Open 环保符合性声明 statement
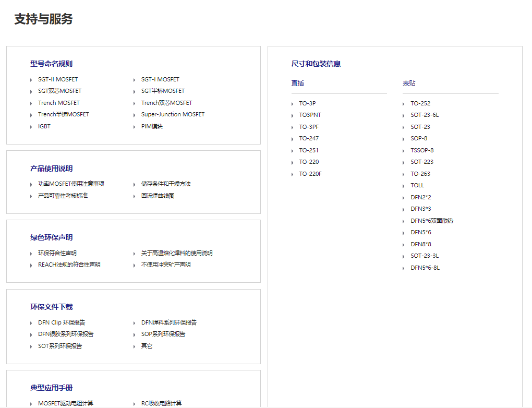 [x=57, y=253]
